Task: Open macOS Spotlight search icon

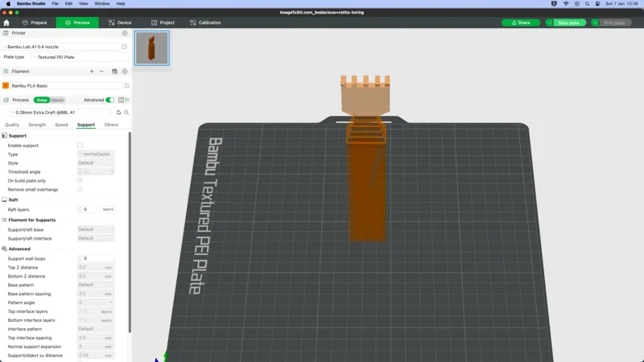Action: click(x=588, y=4)
